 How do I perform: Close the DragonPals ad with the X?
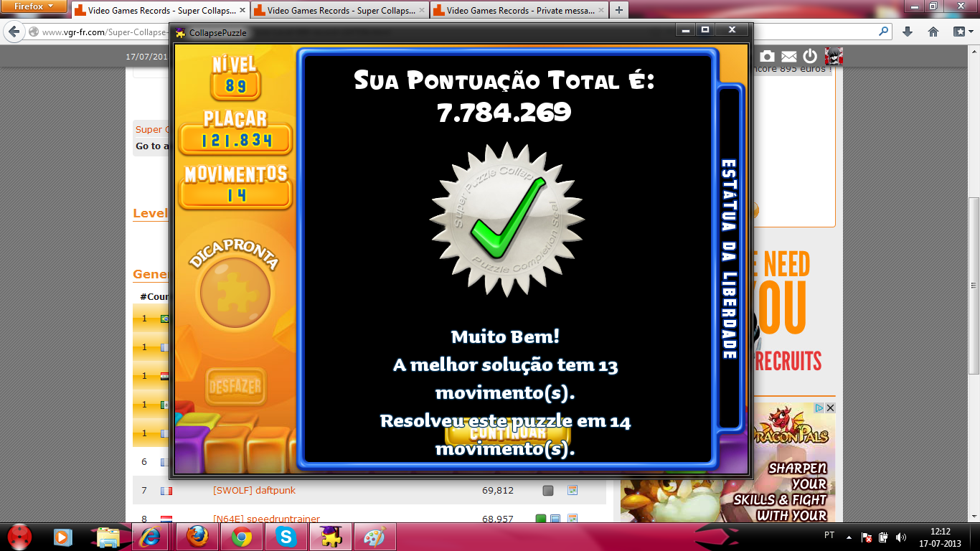[830, 408]
